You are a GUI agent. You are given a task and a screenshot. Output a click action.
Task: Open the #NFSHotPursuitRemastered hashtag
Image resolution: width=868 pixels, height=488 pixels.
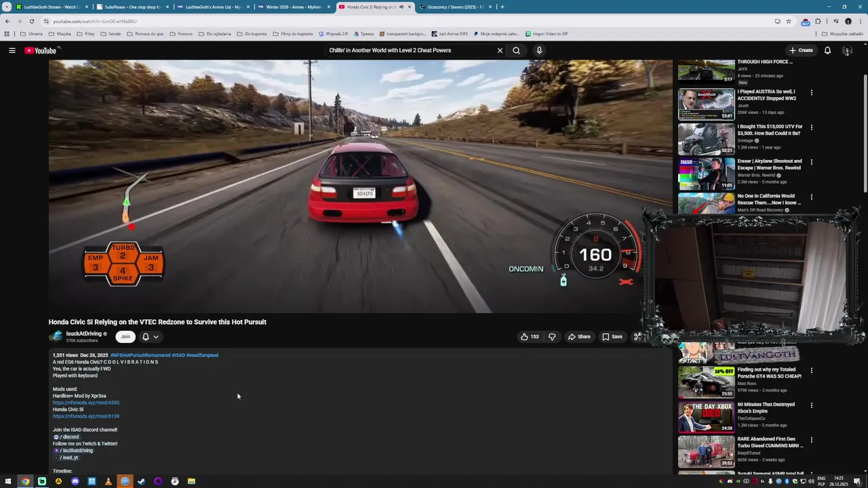(140, 355)
